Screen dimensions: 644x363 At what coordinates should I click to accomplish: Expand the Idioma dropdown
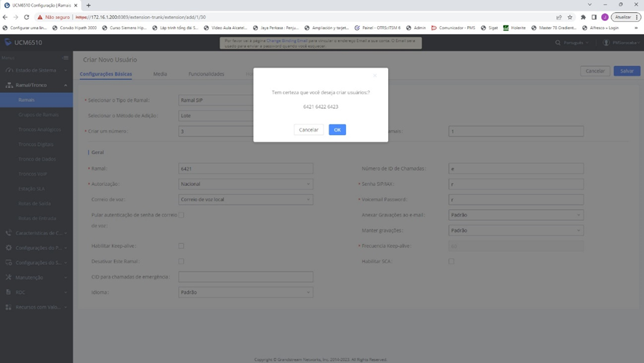click(x=245, y=292)
